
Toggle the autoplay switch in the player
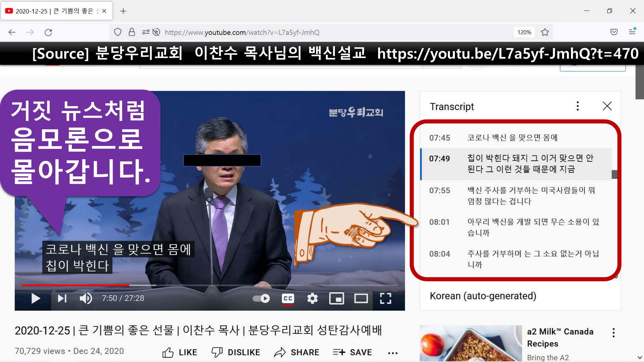click(x=261, y=298)
